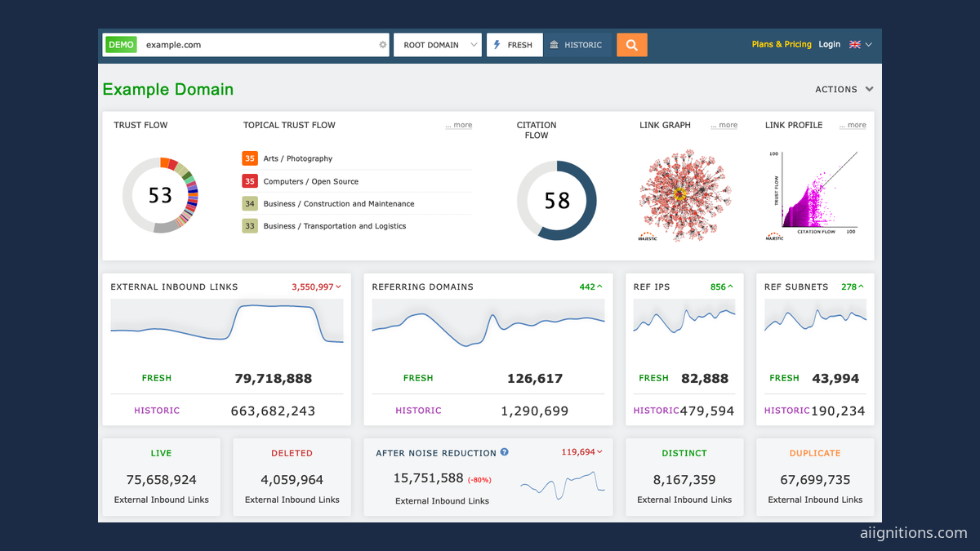Open the gear settings icon in search box
The image size is (980, 551).
[382, 45]
